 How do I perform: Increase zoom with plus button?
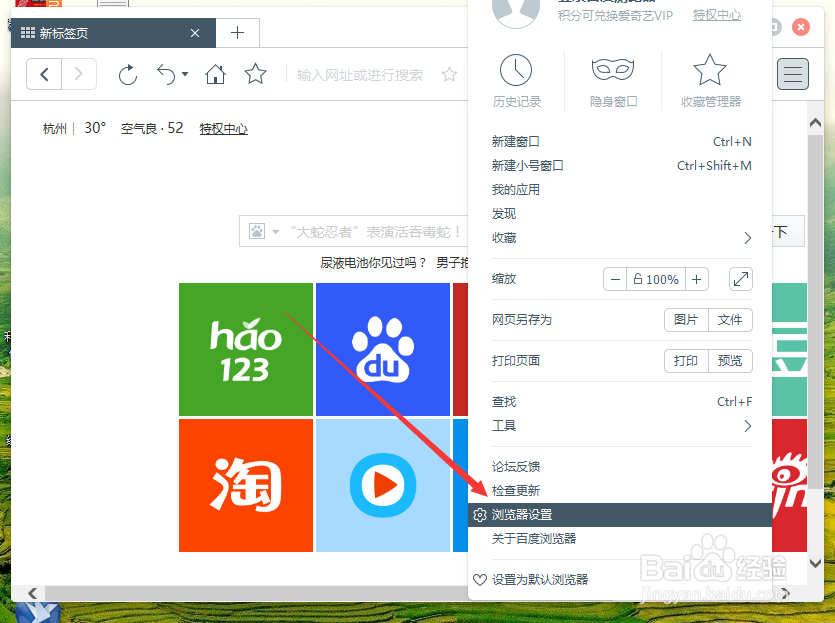(x=697, y=279)
